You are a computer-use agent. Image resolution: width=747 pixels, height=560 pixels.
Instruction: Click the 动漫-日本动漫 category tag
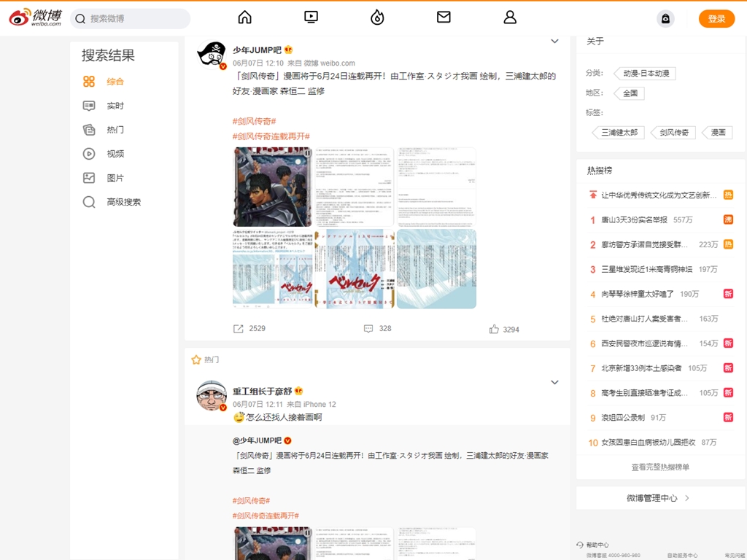(x=646, y=74)
